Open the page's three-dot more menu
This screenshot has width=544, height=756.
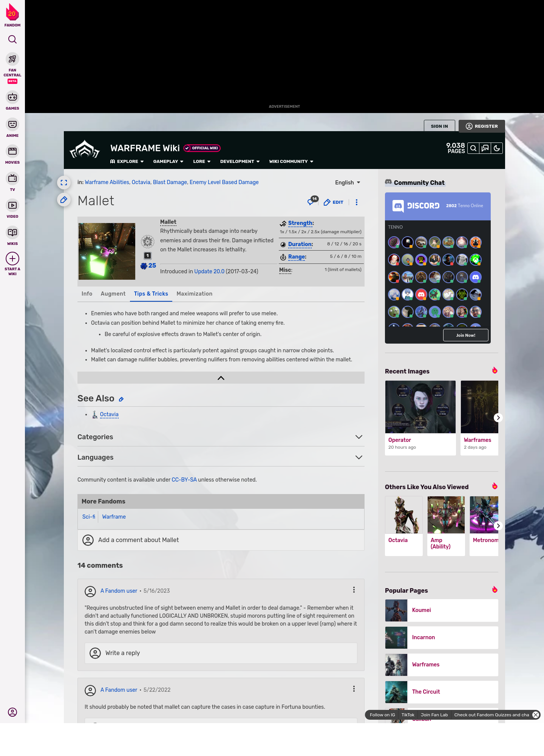pos(357,202)
